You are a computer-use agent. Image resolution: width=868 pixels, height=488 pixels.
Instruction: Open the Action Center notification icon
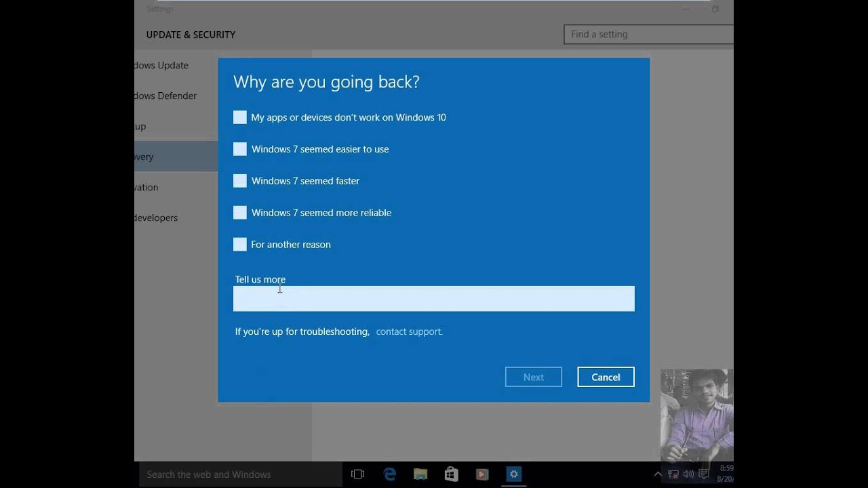click(x=704, y=474)
